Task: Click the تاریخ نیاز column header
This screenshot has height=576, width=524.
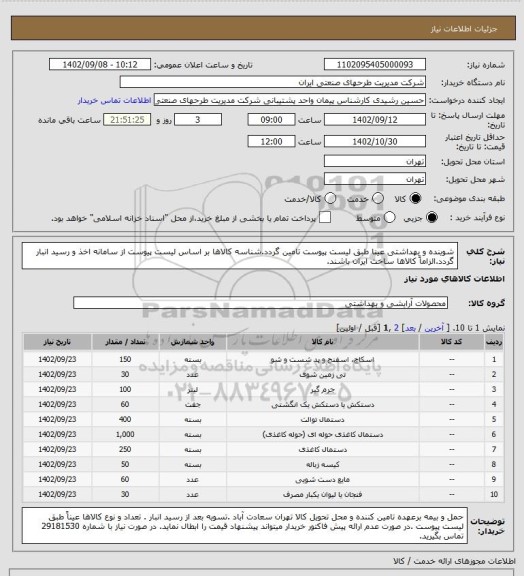Action: tap(57, 342)
